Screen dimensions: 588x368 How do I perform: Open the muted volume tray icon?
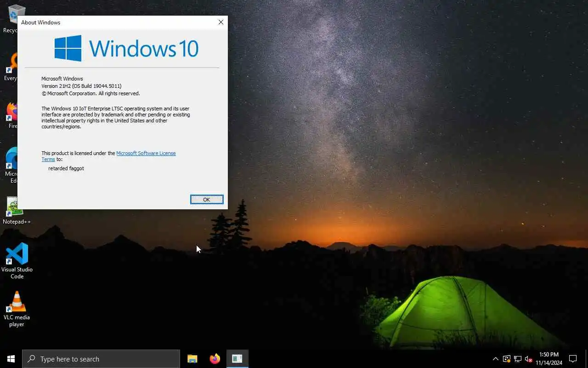point(529,359)
